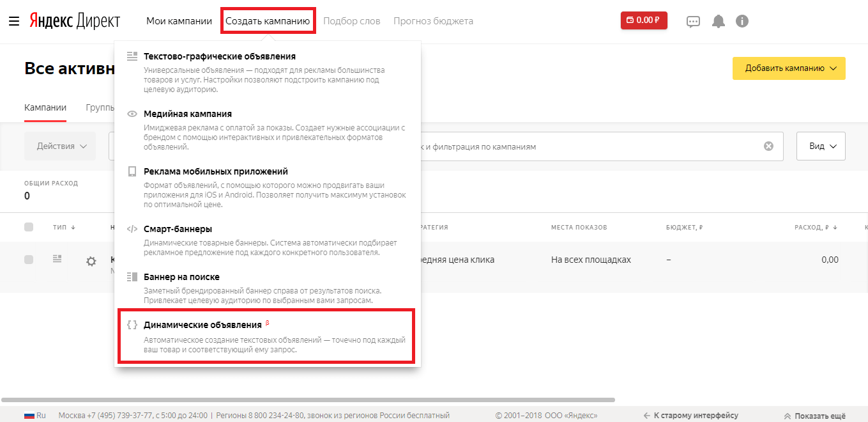Go to Мои кампании
The width and height of the screenshot is (868, 422).
pyautogui.click(x=179, y=21)
